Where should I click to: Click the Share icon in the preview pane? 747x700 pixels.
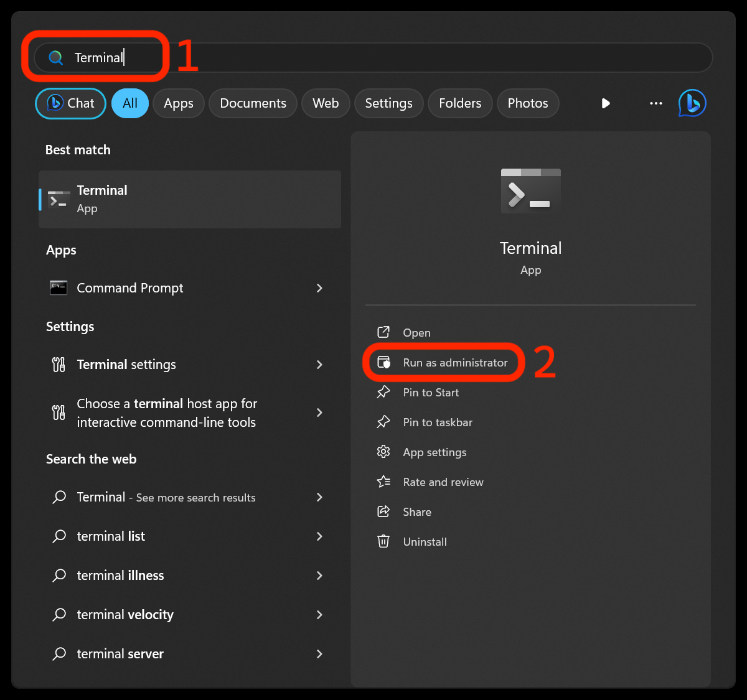[384, 511]
